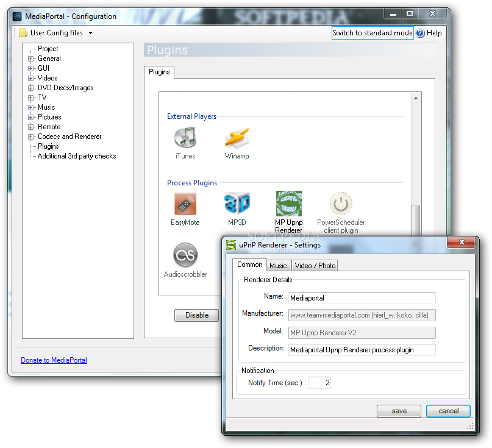Click the Help label in toolbar
The image size is (492, 448).
434,33
